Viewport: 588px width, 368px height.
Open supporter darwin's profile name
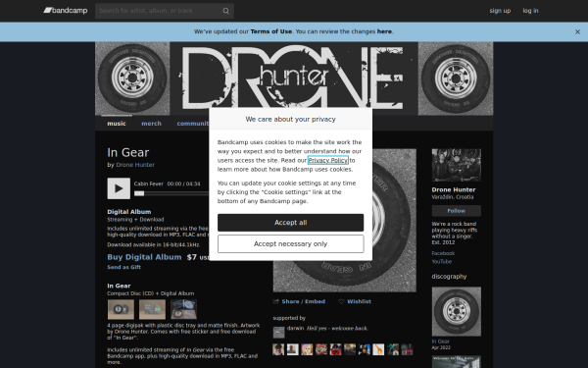click(x=295, y=328)
